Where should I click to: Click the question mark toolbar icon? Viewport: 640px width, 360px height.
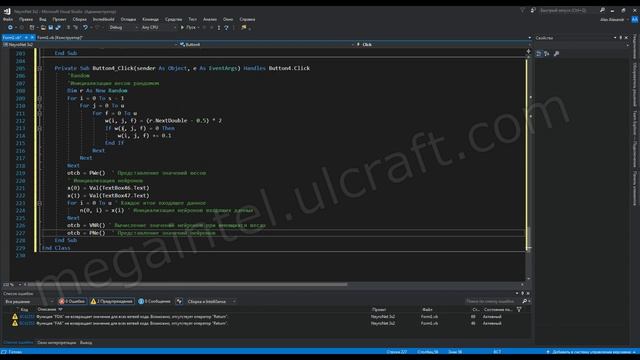pyautogui.click(x=227, y=27)
